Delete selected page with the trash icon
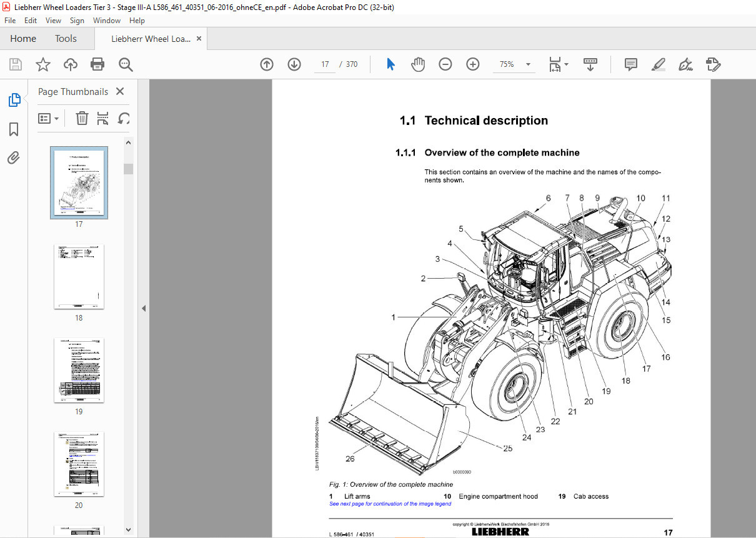The image size is (756, 538). coord(82,118)
